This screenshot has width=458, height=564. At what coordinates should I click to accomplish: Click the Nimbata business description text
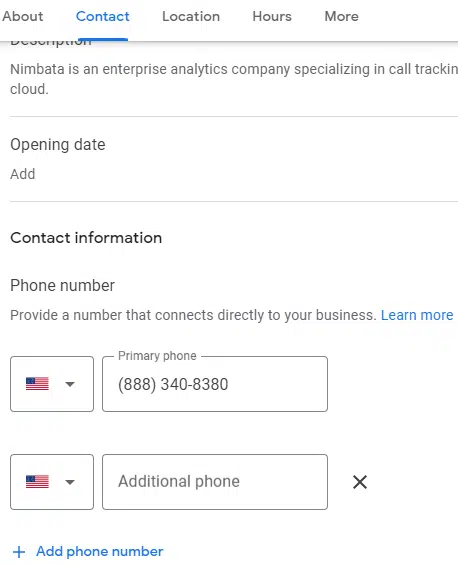pos(234,79)
